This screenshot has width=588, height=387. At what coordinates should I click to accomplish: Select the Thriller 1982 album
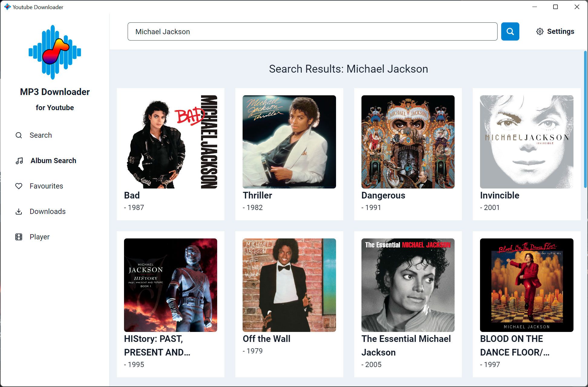tap(289, 153)
